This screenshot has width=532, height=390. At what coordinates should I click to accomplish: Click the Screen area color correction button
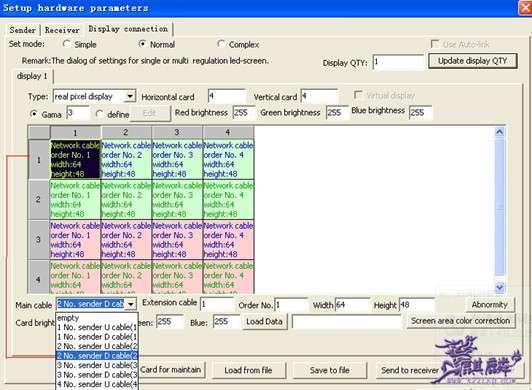point(460,321)
